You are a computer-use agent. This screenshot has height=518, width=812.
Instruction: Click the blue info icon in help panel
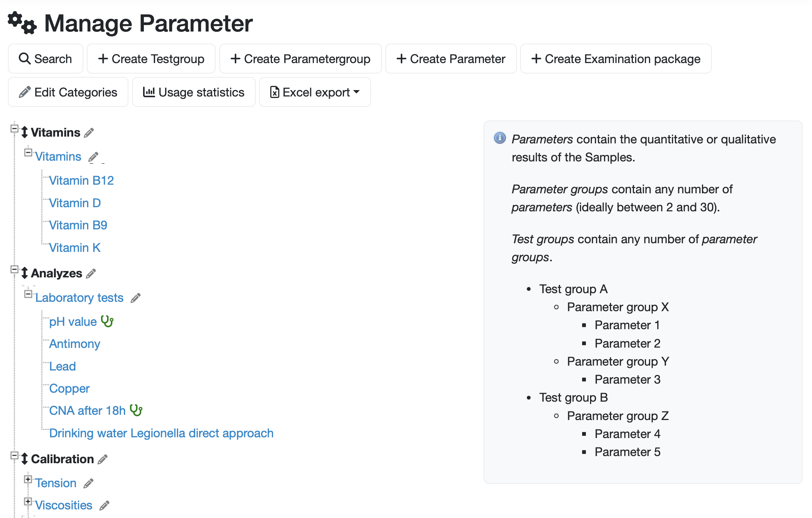tap(500, 138)
